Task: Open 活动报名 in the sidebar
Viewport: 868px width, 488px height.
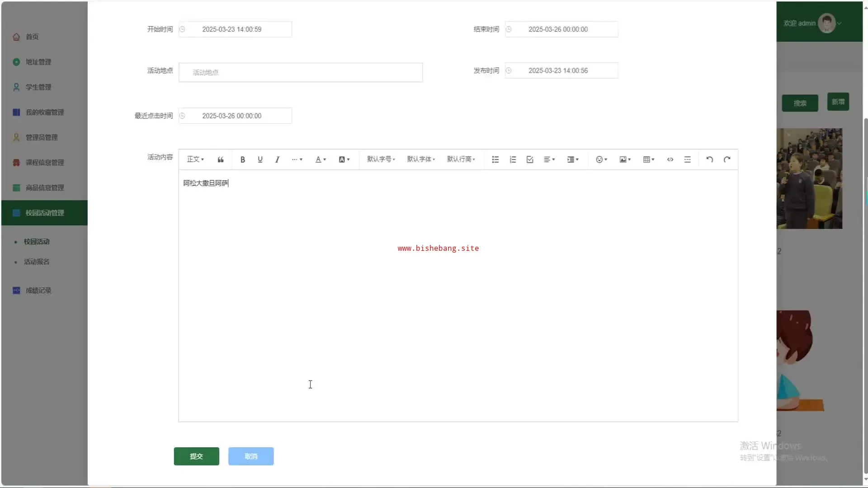Action: click(x=37, y=262)
